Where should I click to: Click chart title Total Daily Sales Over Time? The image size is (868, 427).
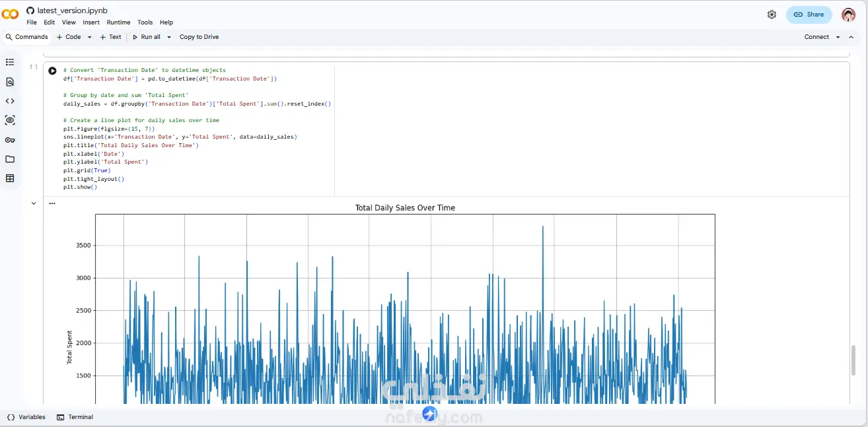coord(405,207)
